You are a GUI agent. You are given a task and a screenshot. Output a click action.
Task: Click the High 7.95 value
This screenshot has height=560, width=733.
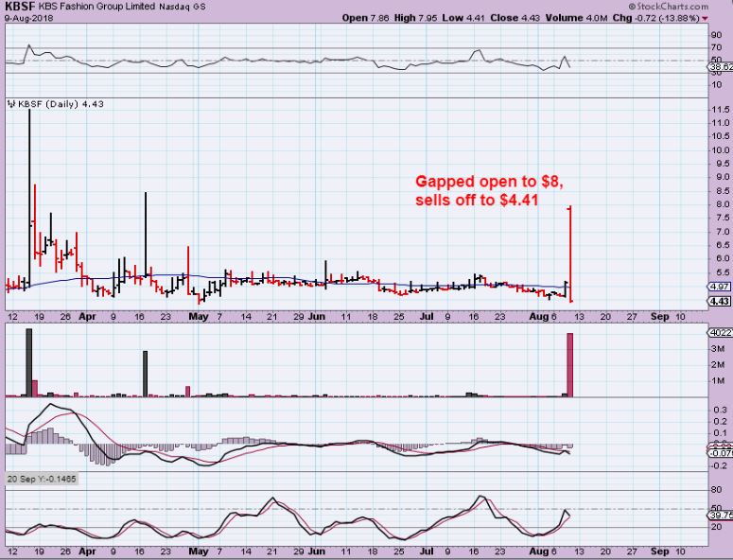(415, 18)
